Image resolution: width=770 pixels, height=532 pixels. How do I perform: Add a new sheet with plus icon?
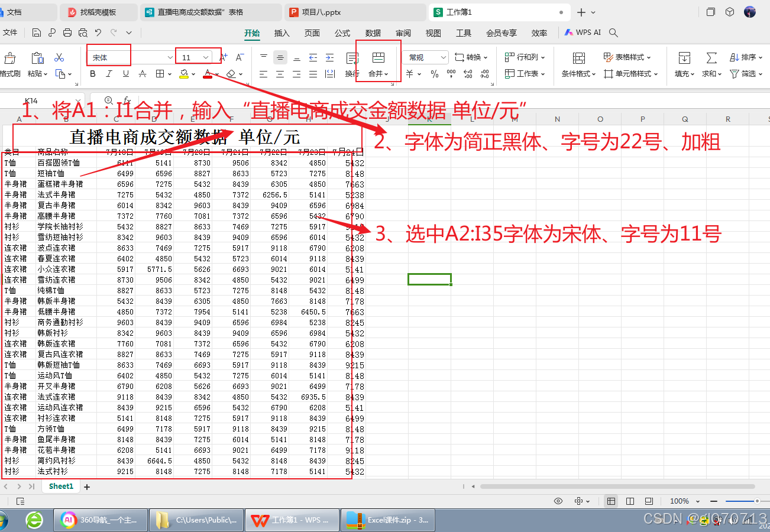click(x=87, y=487)
